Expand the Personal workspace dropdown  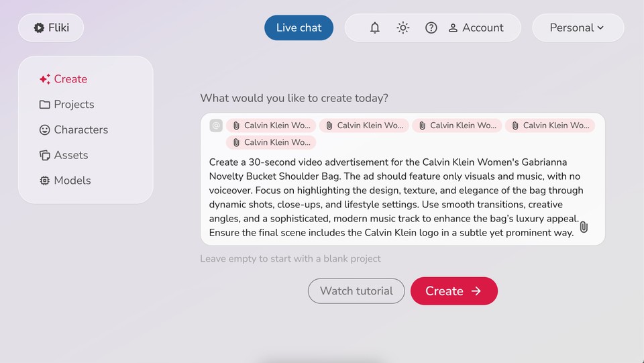[x=578, y=28]
